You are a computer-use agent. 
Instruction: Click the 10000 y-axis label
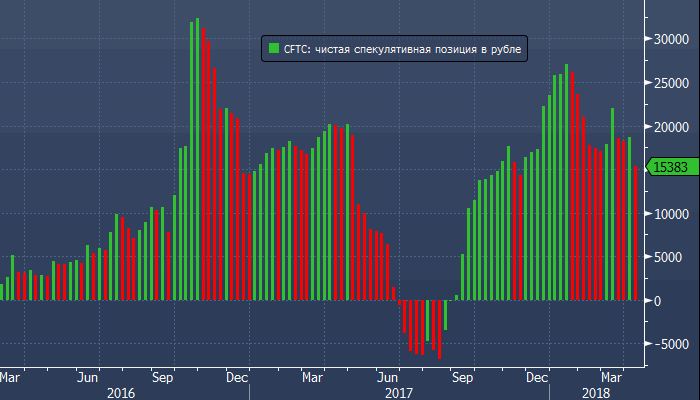coord(667,214)
